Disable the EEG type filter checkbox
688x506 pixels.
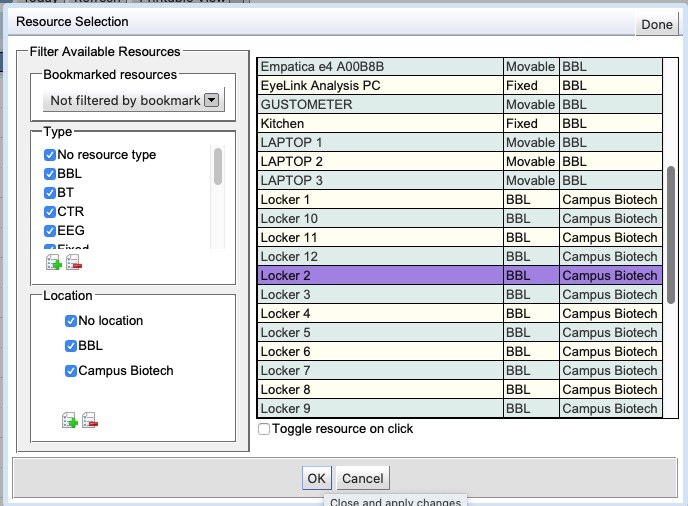[50, 231]
